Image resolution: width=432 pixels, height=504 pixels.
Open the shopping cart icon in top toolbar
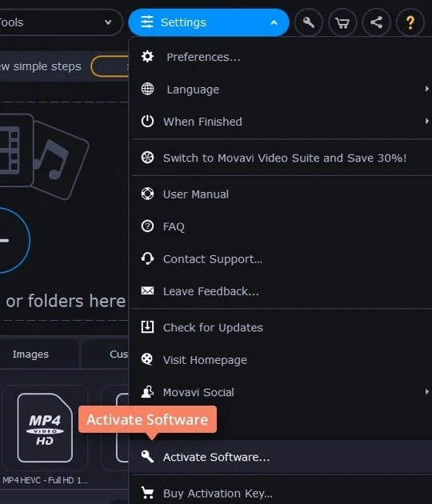342,22
